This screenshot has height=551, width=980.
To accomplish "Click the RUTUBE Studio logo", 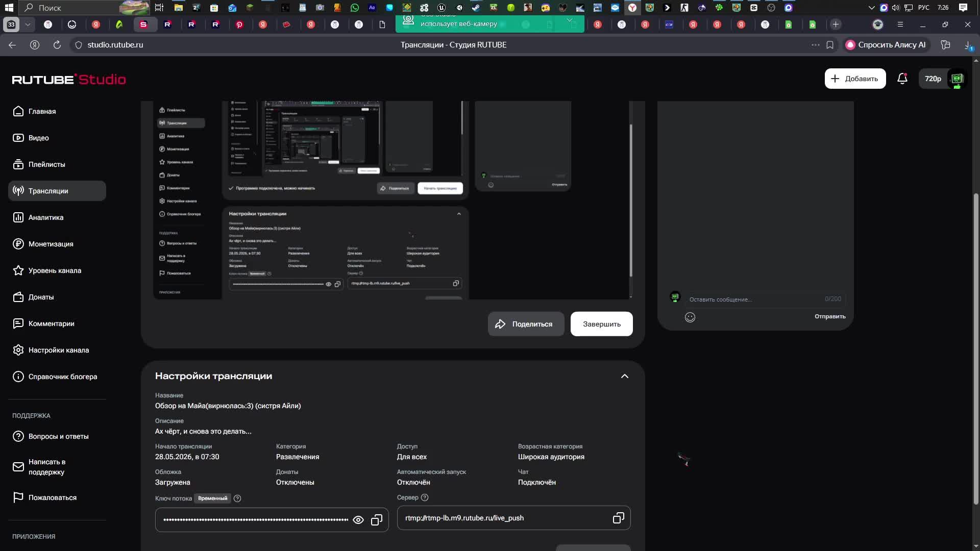I will 69,79.
